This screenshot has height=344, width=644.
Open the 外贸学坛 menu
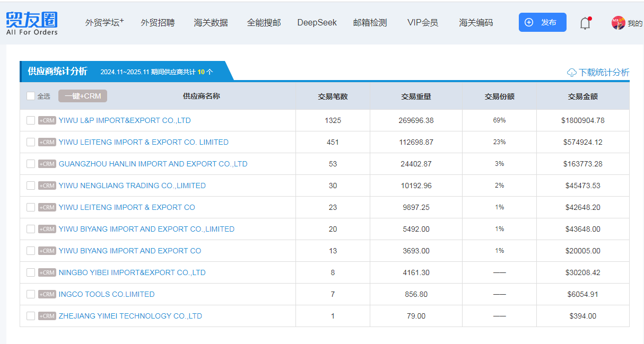click(104, 23)
